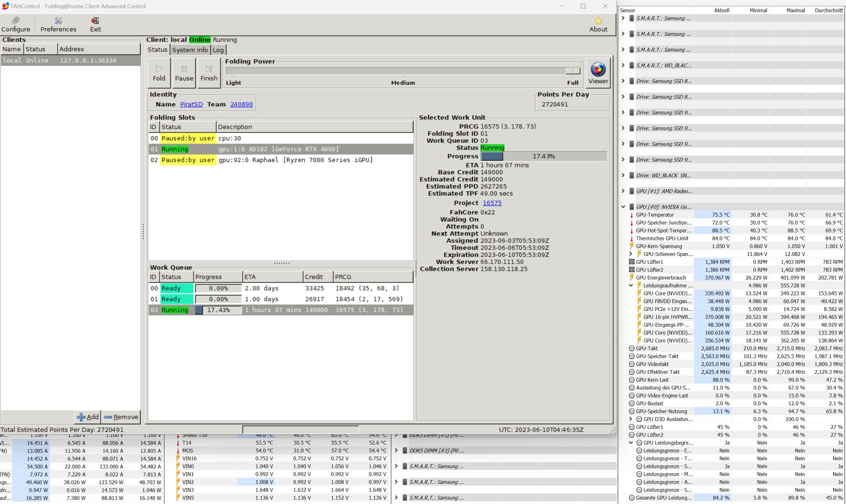The image size is (846, 504).
Task: Sort sensors by Aktuell column header
Action: click(x=722, y=10)
